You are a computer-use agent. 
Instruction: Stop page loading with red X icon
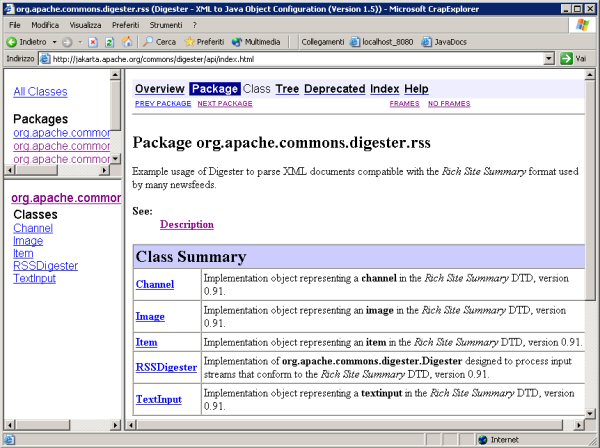pyautogui.click(x=93, y=42)
